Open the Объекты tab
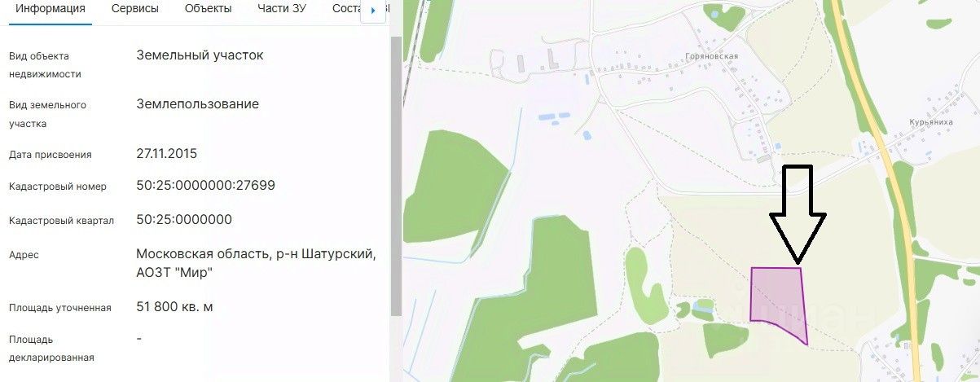This screenshot has height=382, width=980. (x=209, y=9)
